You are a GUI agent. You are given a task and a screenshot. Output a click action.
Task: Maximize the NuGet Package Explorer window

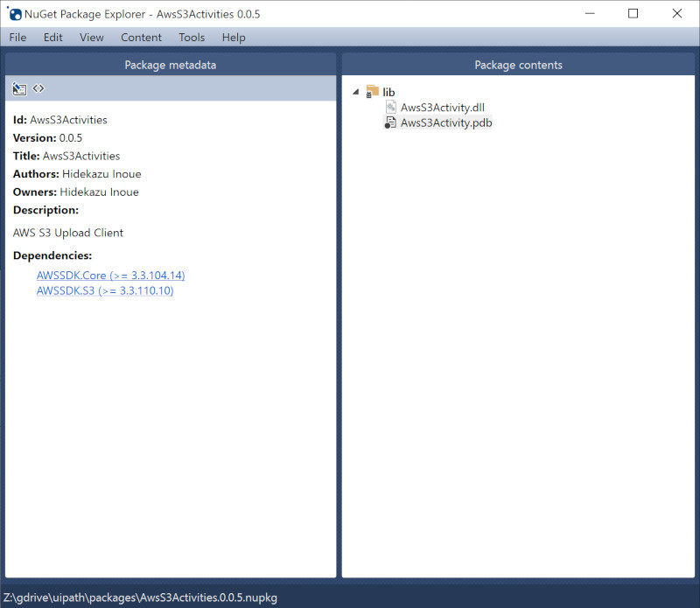point(633,13)
